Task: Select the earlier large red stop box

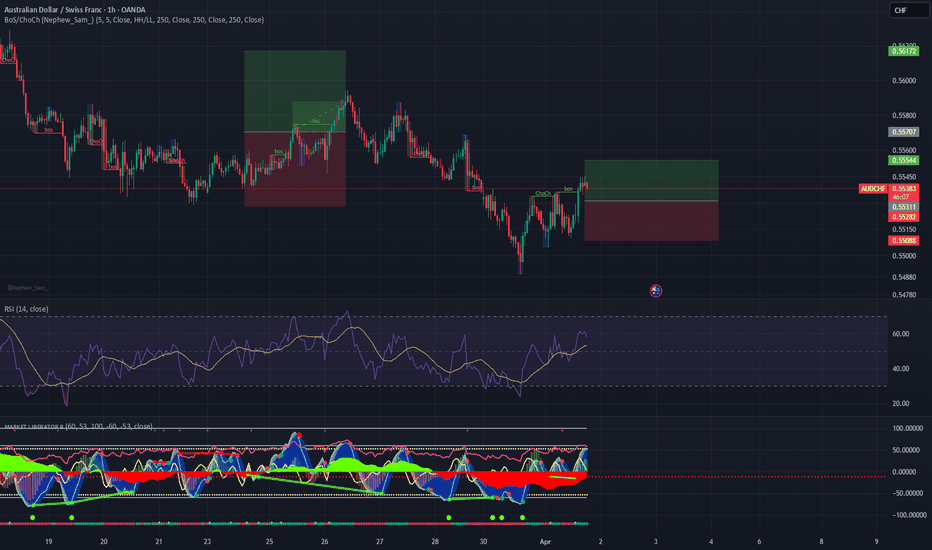Action: click(295, 169)
